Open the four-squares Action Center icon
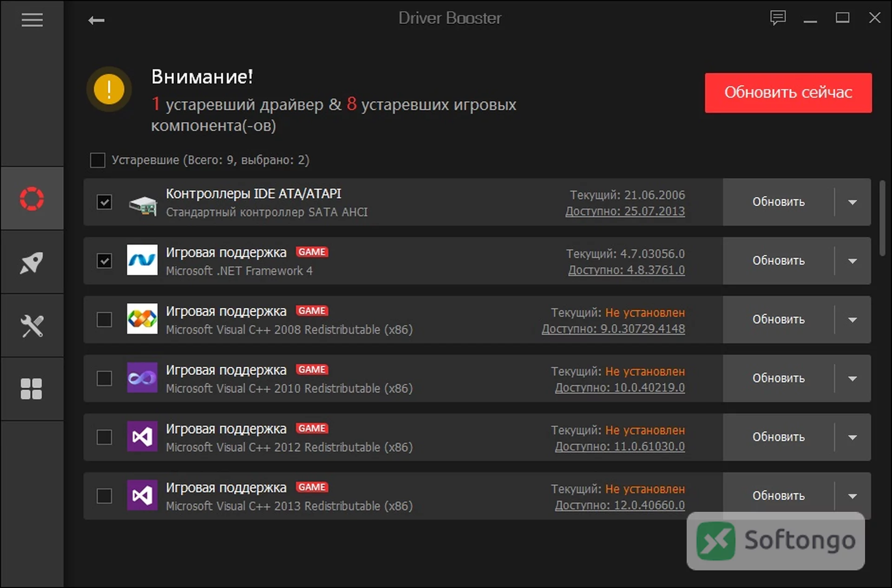Screen dimensions: 892x588 click(32, 389)
